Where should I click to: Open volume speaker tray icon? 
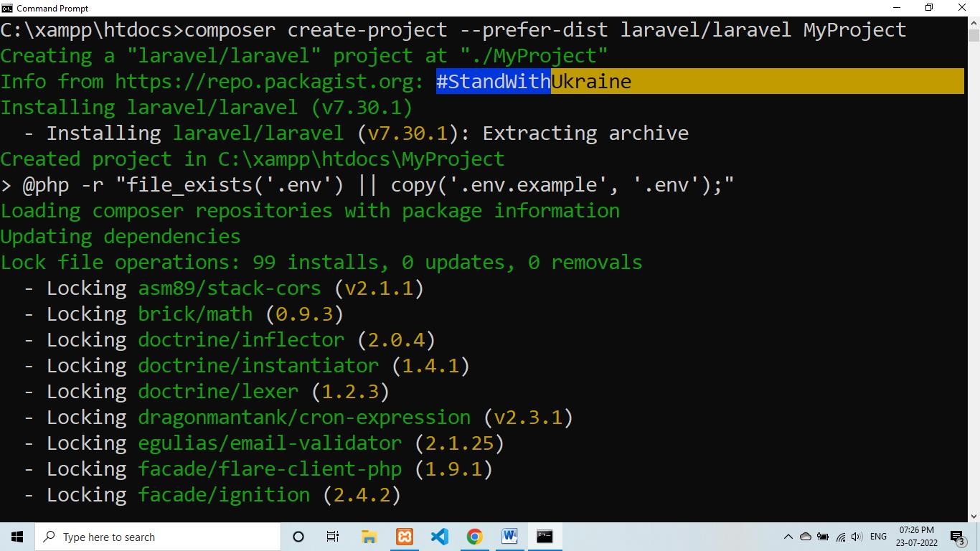[857, 537]
